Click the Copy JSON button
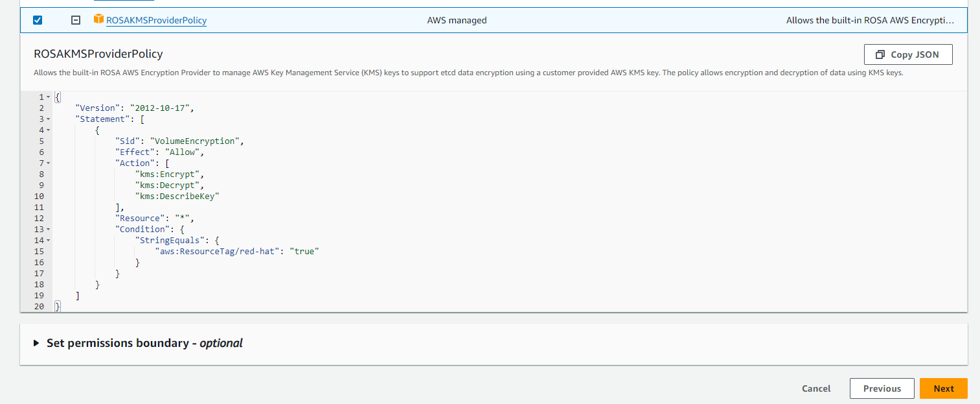The image size is (980, 404). coord(908,54)
